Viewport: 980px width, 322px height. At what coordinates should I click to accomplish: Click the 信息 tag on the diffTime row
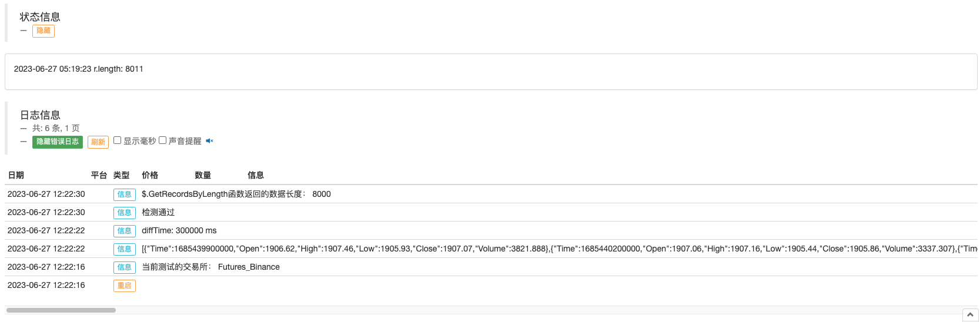pos(125,231)
